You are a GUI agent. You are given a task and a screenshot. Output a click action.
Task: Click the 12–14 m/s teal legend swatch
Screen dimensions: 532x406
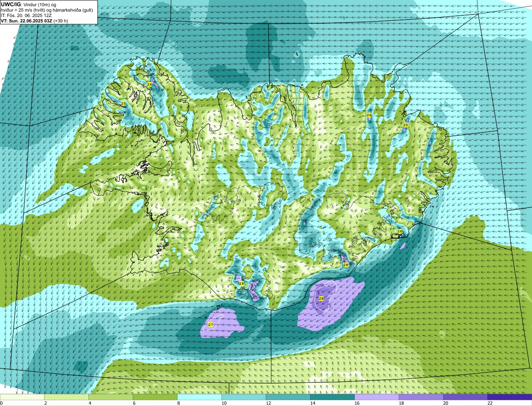tap(288, 397)
